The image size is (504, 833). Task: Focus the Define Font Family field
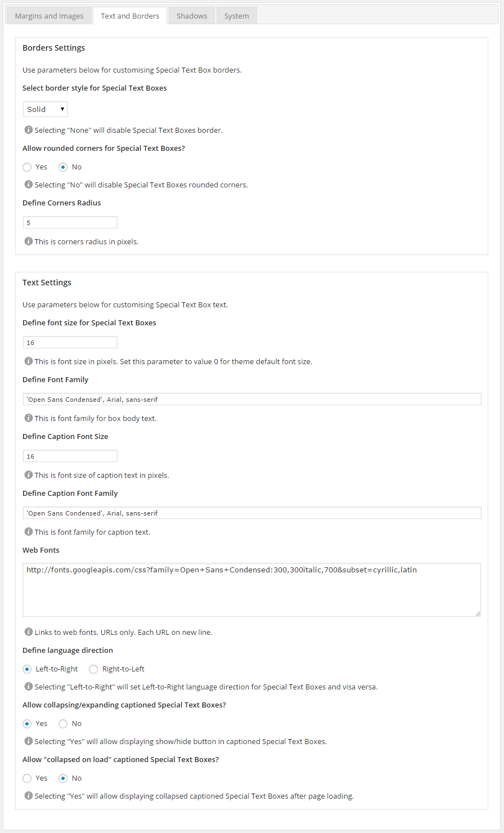coord(252,399)
